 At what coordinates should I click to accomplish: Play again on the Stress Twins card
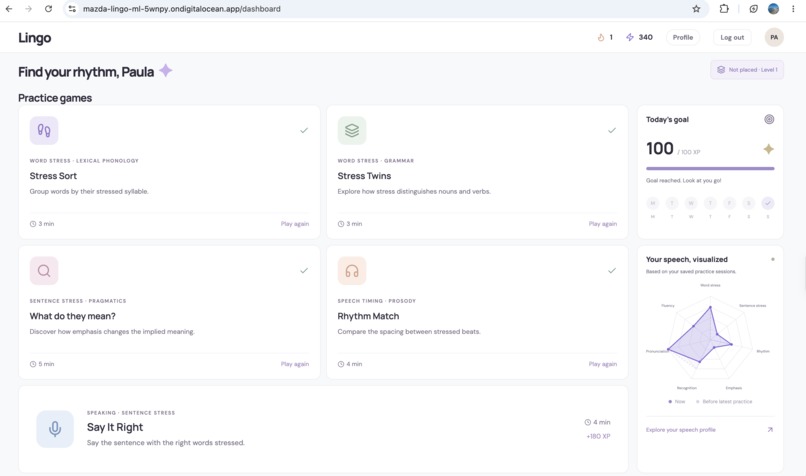pyautogui.click(x=602, y=224)
